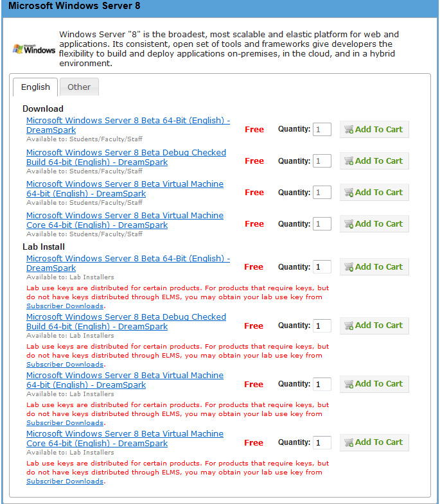Open Subscriber Downloads link under Lab Debug Checked Build
The image size is (440, 504).
coord(65,365)
